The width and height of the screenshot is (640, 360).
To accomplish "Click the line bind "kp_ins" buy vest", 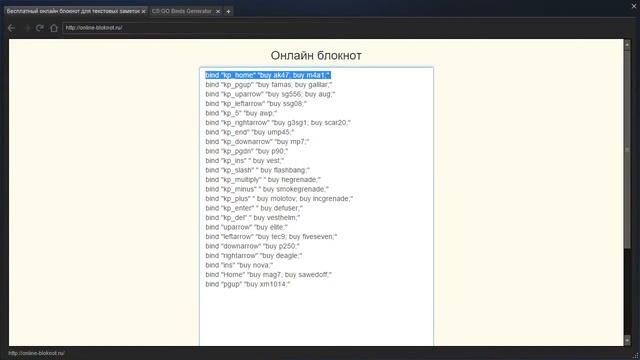I will (x=244, y=161).
